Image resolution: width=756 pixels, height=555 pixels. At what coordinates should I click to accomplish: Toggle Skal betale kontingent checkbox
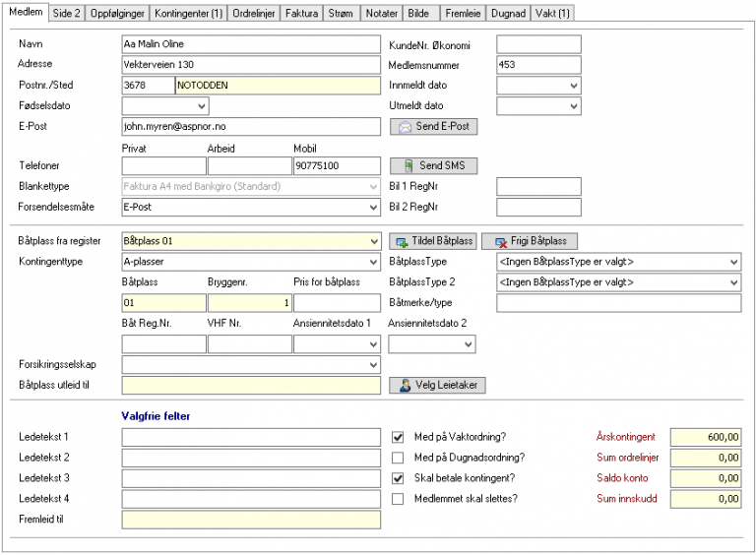pyautogui.click(x=398, y=478)
